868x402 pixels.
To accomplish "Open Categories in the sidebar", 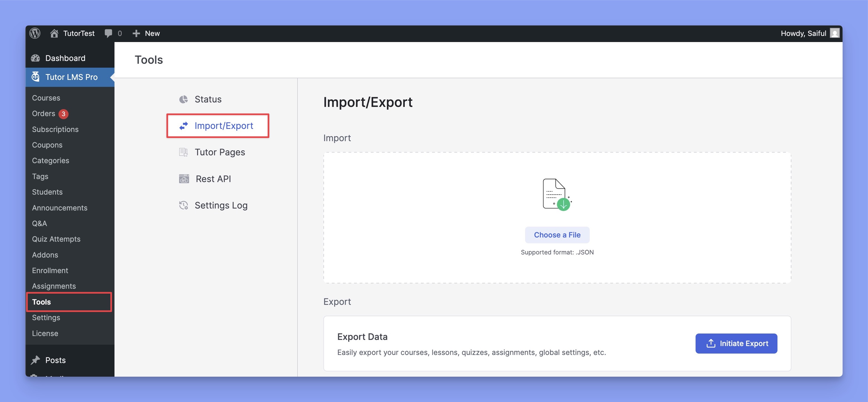I will [50, 161].
